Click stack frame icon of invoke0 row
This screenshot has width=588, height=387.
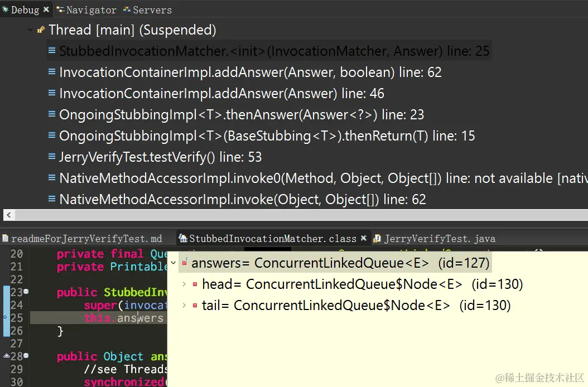(52, 177)
